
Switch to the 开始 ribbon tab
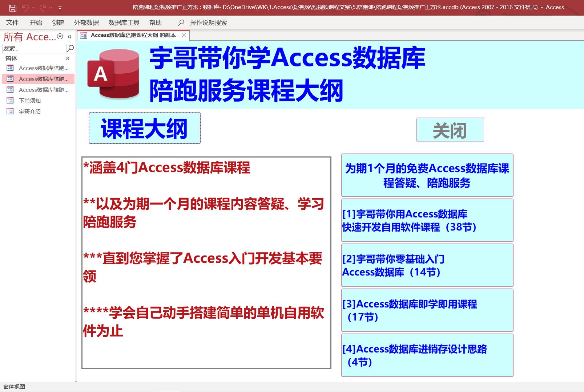[x=36, y=23]
